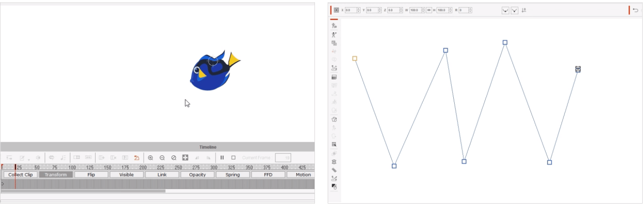This screenshot has height=205, width=644.
Task: Toggle the Link track button
Action: [x=162, y=174]
